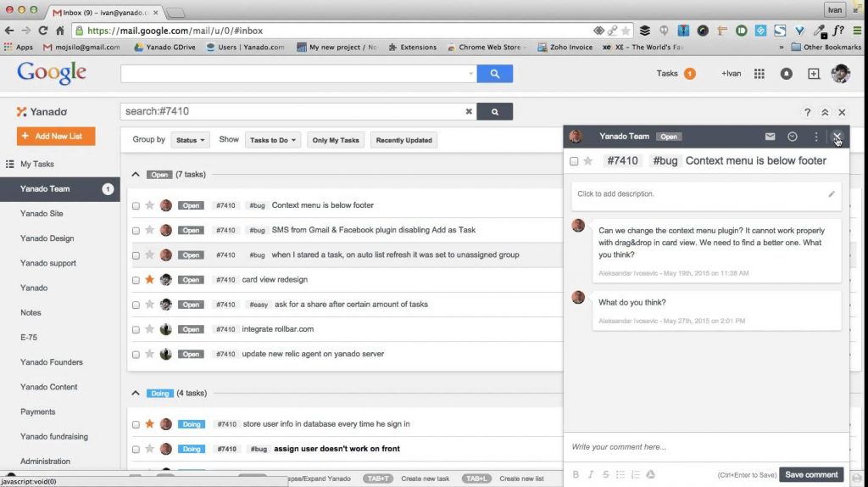Click the Add New List button
The height and width of the screenshot is (487, 868).
coord(56,137)
